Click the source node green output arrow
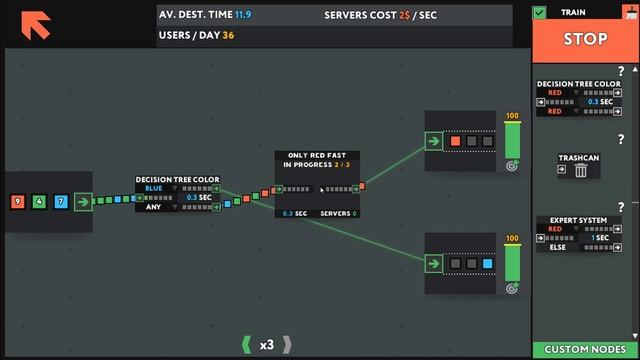This screenshot has height=360, width=640. click(83, 202)
